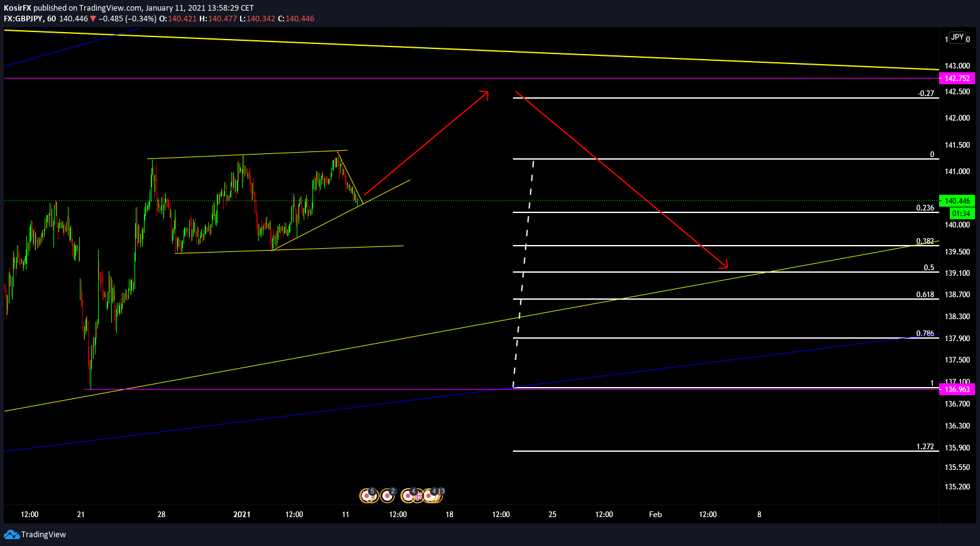Click the 18 date on time axis
980x546 pixels.
[449, 515]
